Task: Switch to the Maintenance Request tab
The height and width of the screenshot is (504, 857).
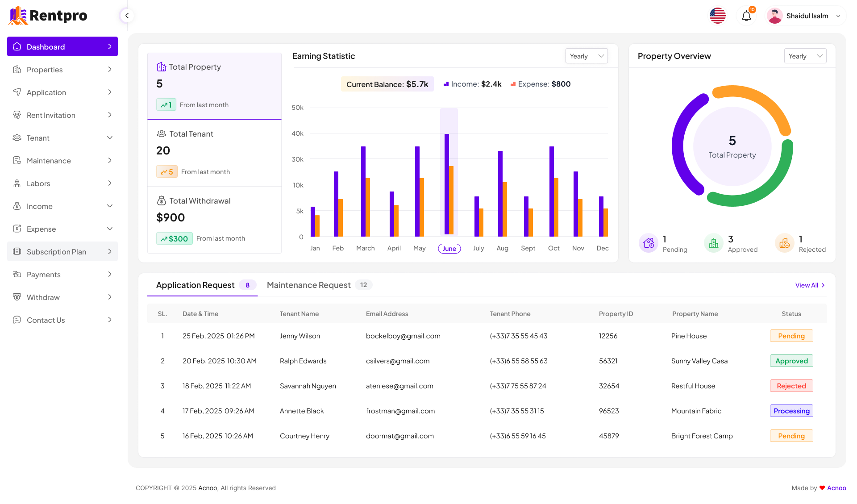Action: (x=309, y=285)
